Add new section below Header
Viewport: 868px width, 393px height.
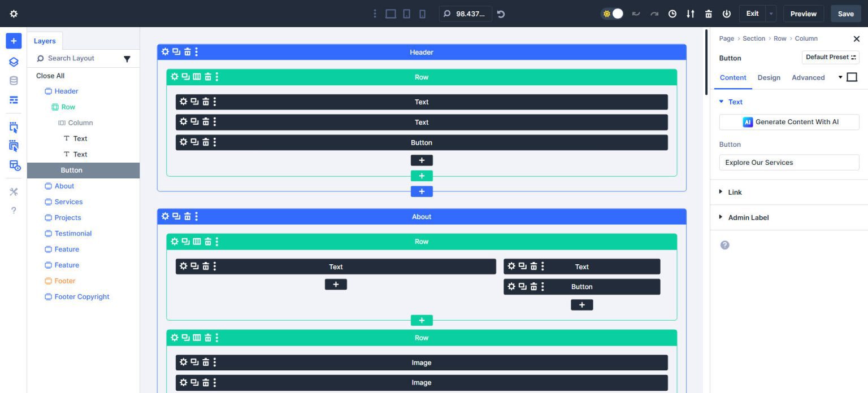(x=422, y=192)
